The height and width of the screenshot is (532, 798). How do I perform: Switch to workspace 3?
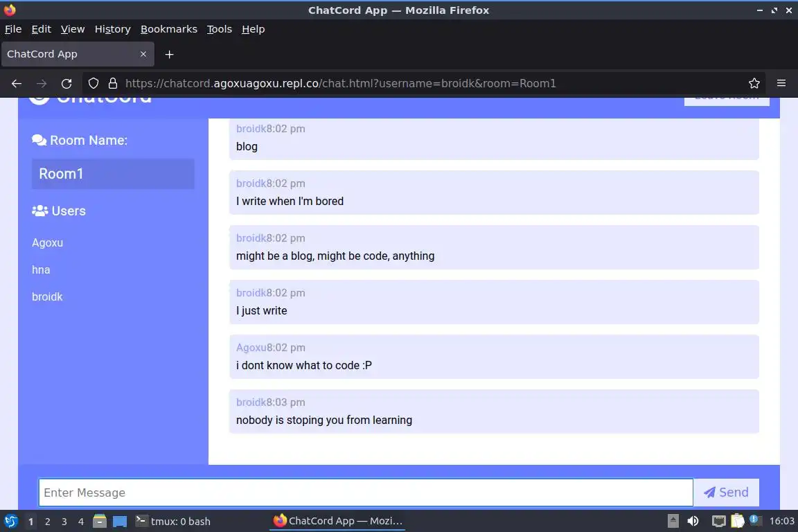[x=64, y=522]
